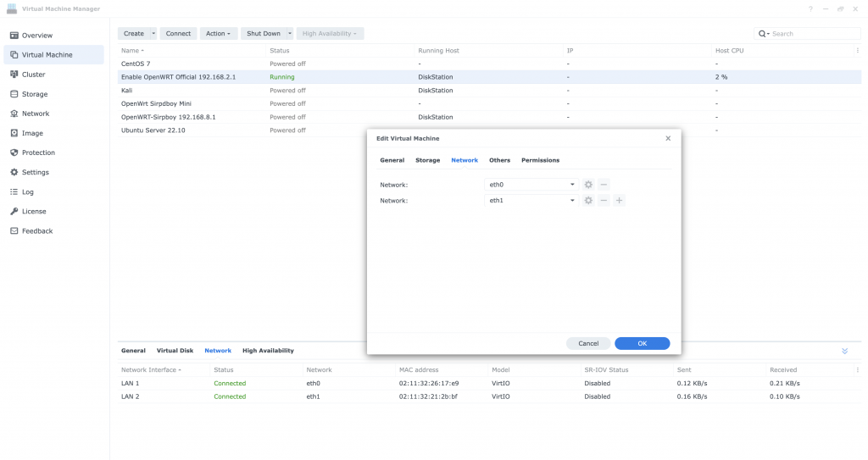Remove the eth1 network with minus icon
The height and width of the screenshot is (460, 868).
coord(604,201)
